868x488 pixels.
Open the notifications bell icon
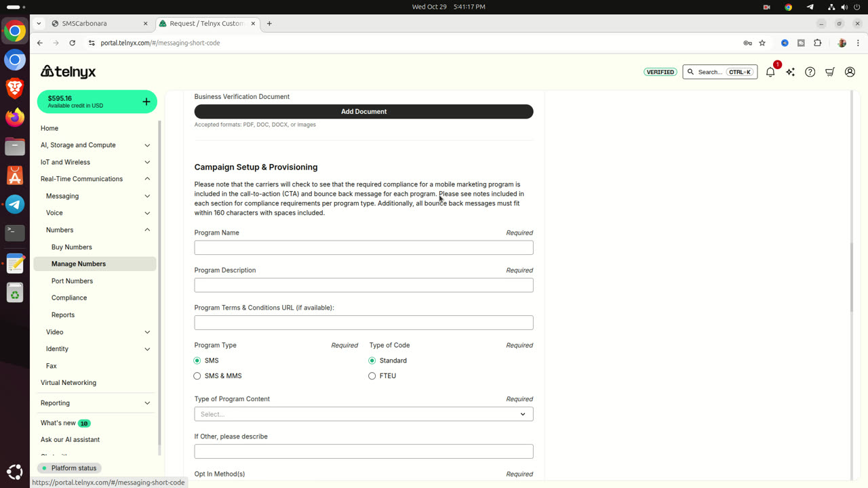tap(770, 72)
